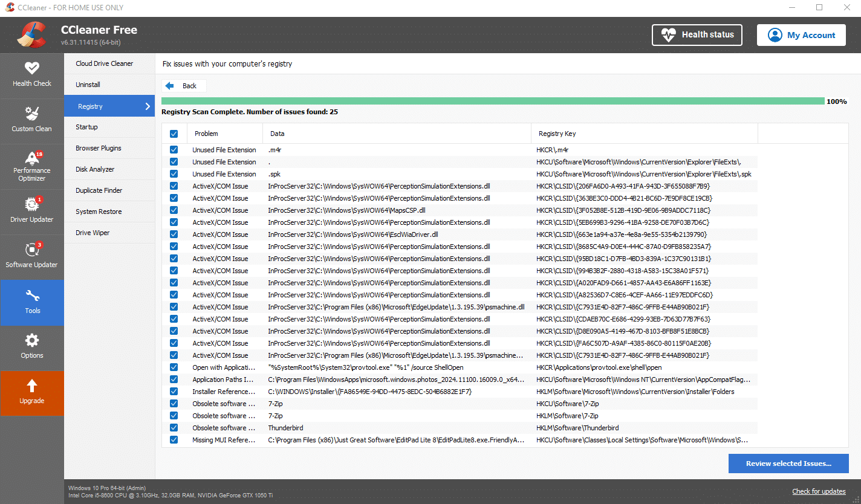
Task: Expand the Registry menu chevron arrow
Action: pos(148,106)
